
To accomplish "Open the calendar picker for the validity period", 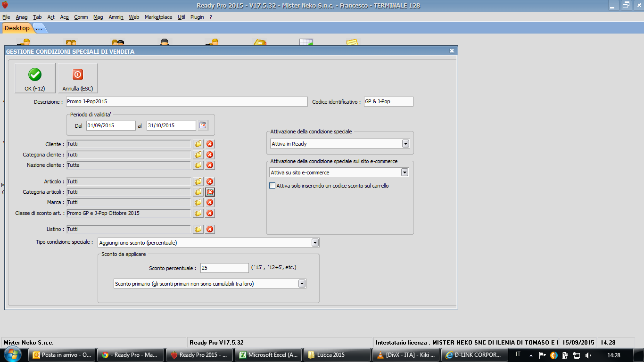I will [x=203, y=125].
